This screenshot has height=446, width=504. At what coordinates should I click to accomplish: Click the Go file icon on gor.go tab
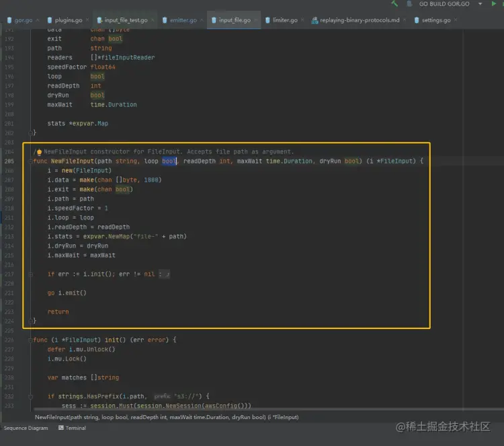[9, 20]
